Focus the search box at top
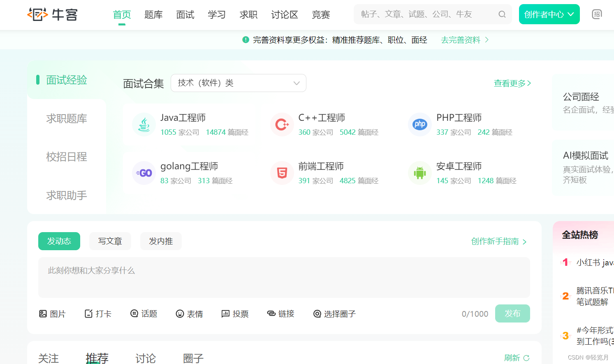 433,14
